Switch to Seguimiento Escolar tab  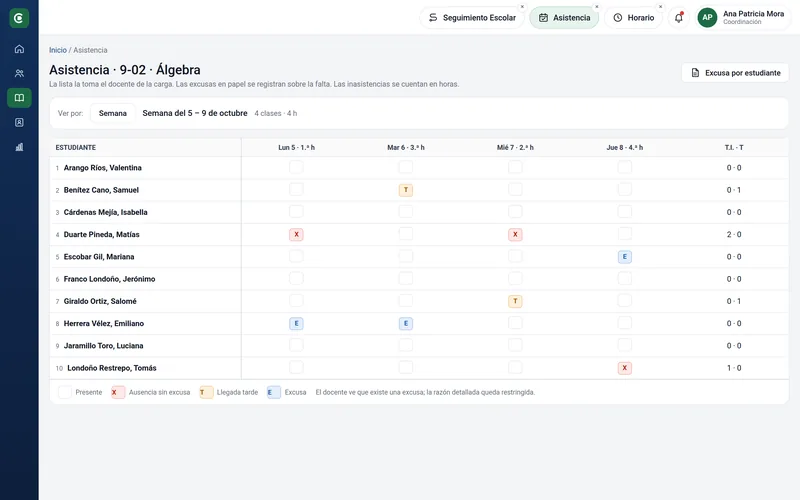click(472, 18)
